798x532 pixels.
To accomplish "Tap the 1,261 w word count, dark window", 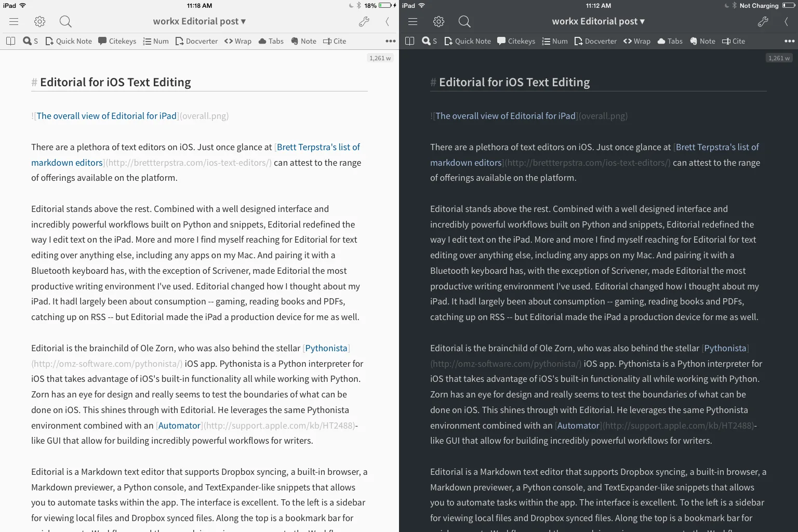I will point(779,58).
